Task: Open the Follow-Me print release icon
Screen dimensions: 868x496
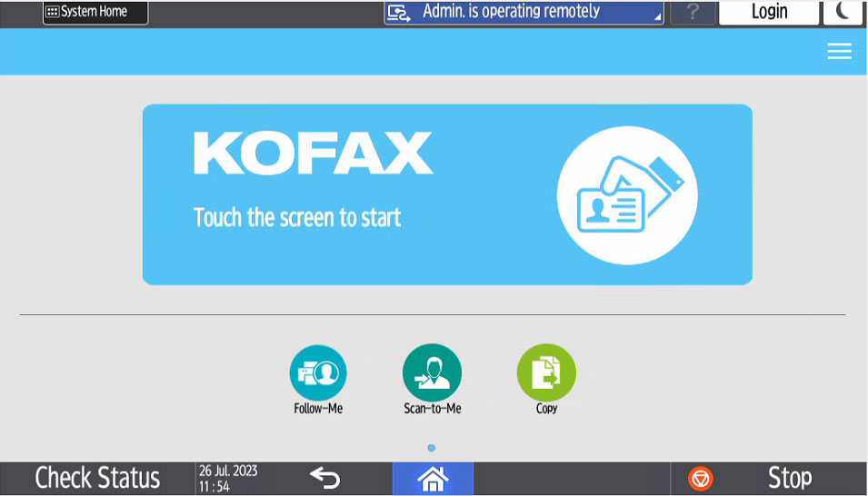Action: coord(318,372)
